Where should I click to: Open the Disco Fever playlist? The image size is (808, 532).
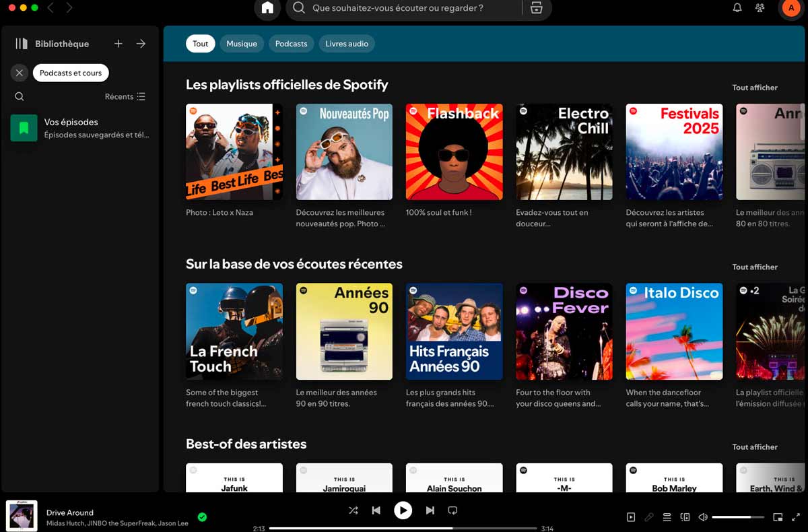coord(564,331)
